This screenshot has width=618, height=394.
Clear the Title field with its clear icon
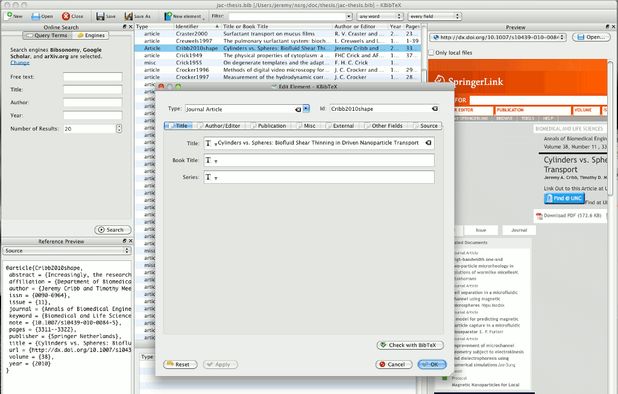pos(428,143)
